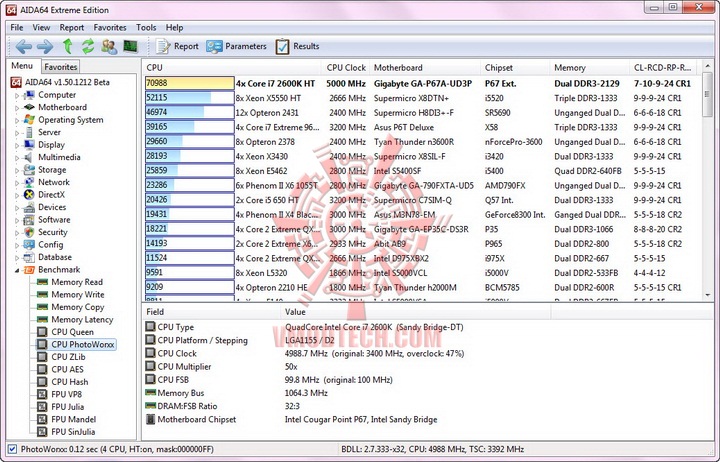Open the green monitor diagnostics icon

pos(130,46)
